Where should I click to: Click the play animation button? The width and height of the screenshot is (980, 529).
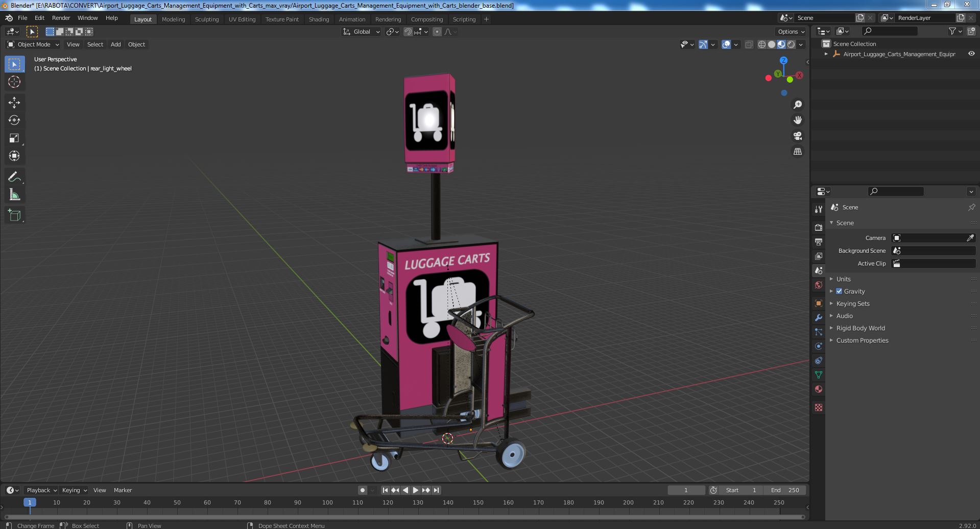(x=416, y=490)
